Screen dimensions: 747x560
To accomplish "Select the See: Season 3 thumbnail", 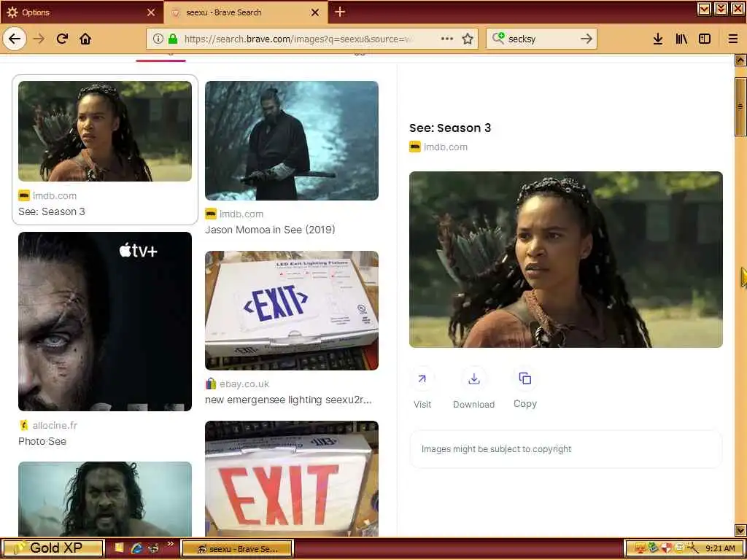I will pyautogui.click(x=105, y=131).
